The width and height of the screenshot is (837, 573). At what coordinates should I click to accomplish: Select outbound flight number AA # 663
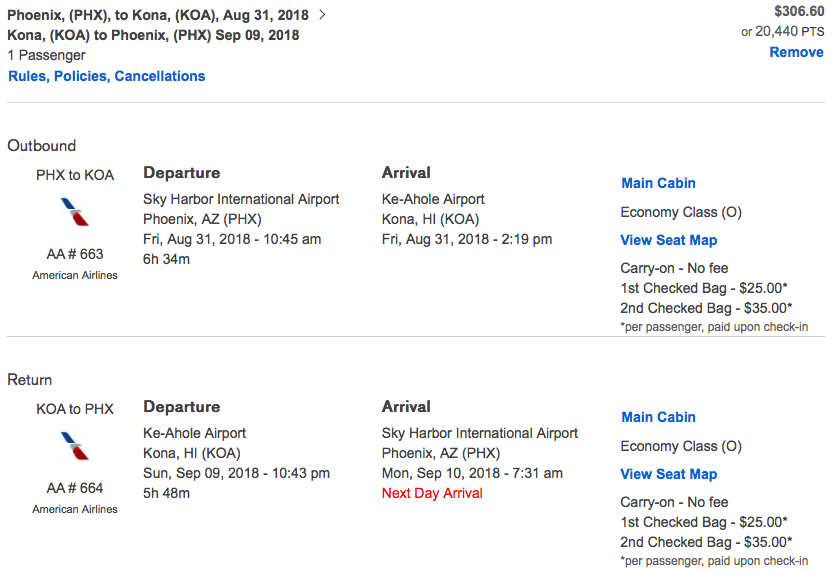(75, 254)
